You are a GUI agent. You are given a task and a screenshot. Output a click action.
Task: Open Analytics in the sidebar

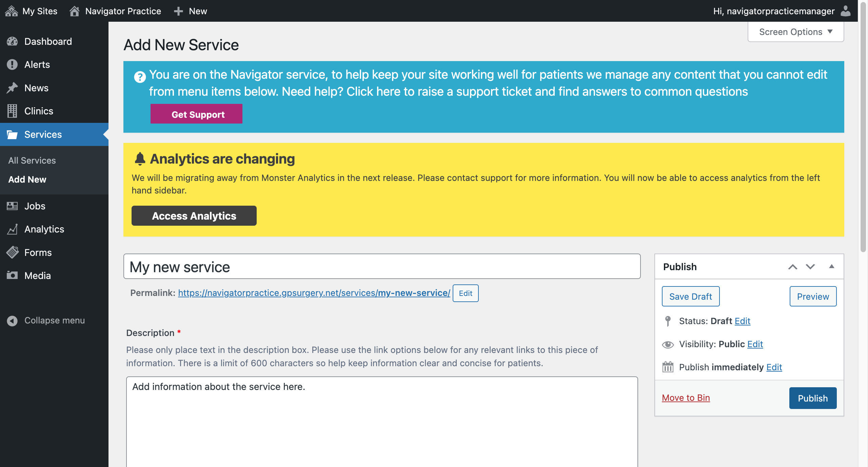click(54, 229)
